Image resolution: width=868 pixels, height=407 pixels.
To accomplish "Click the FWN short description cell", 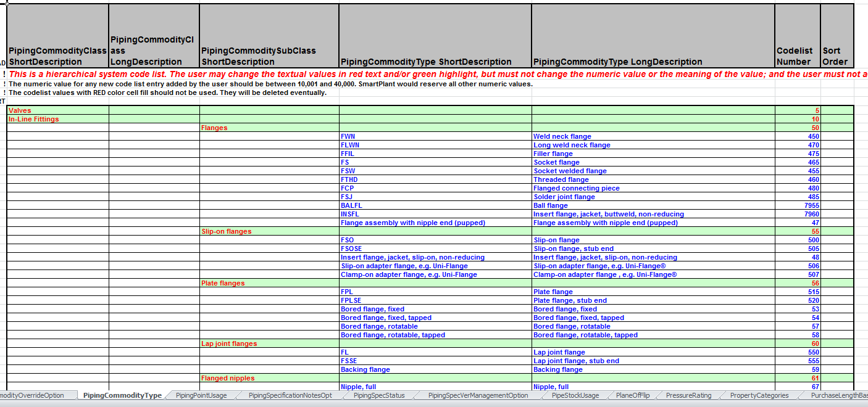I will [435, 136].
